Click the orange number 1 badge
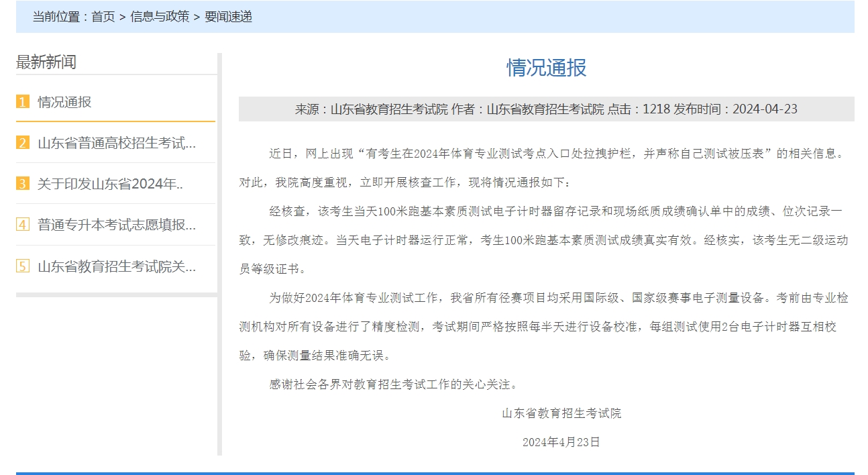The height and width of the screenshot is (475, 868). click(x=23, y=102)
